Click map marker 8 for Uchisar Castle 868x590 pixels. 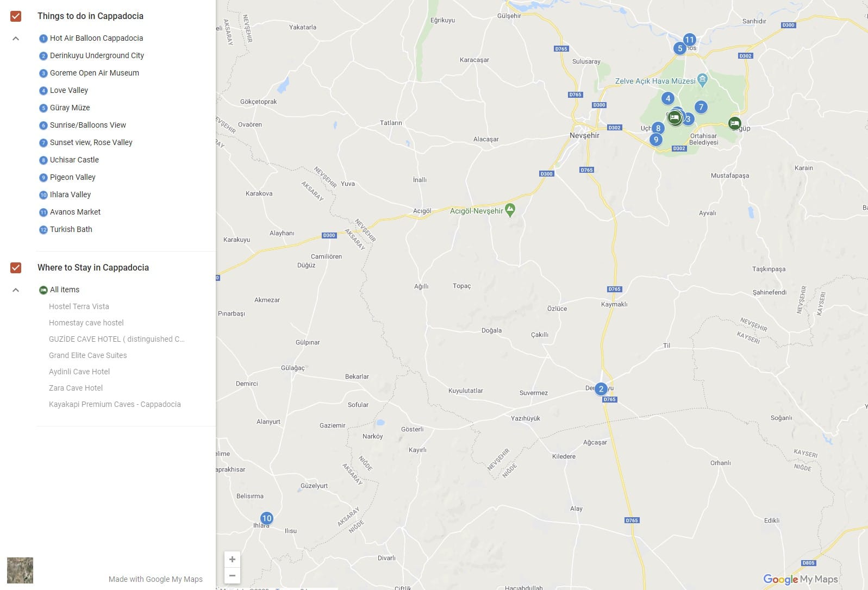pyautogui.click(x=658, y=128)
